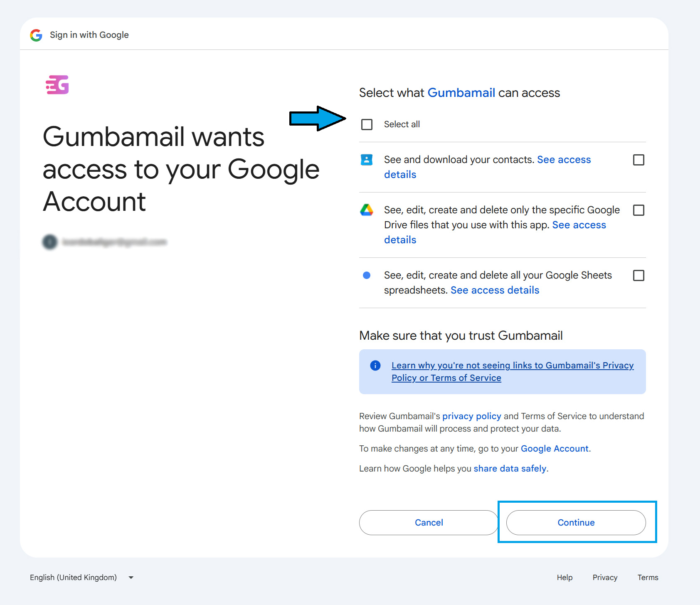700x605 pixels.
Task: Click the info icon in the blue notice
Action: click(x=375, y=365)
